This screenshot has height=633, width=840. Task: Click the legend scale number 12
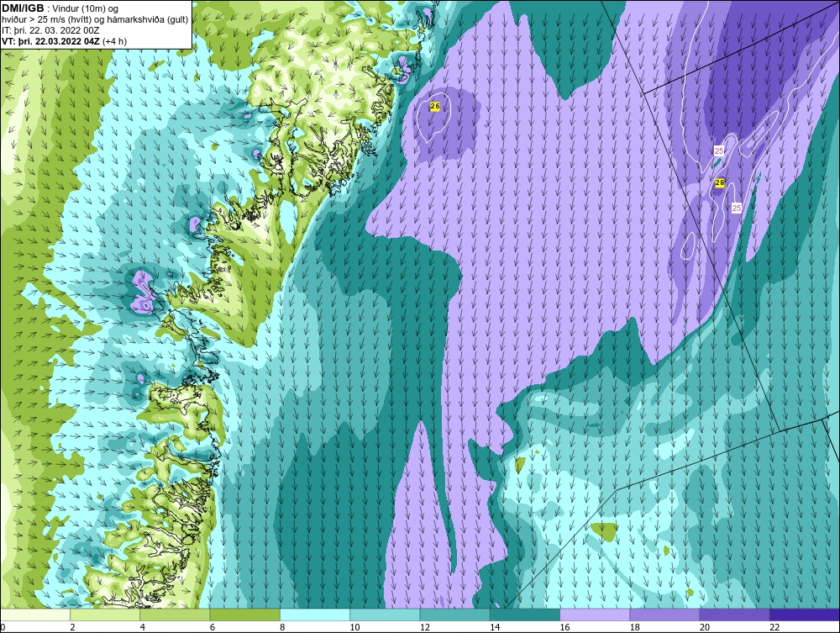(425, 628)
